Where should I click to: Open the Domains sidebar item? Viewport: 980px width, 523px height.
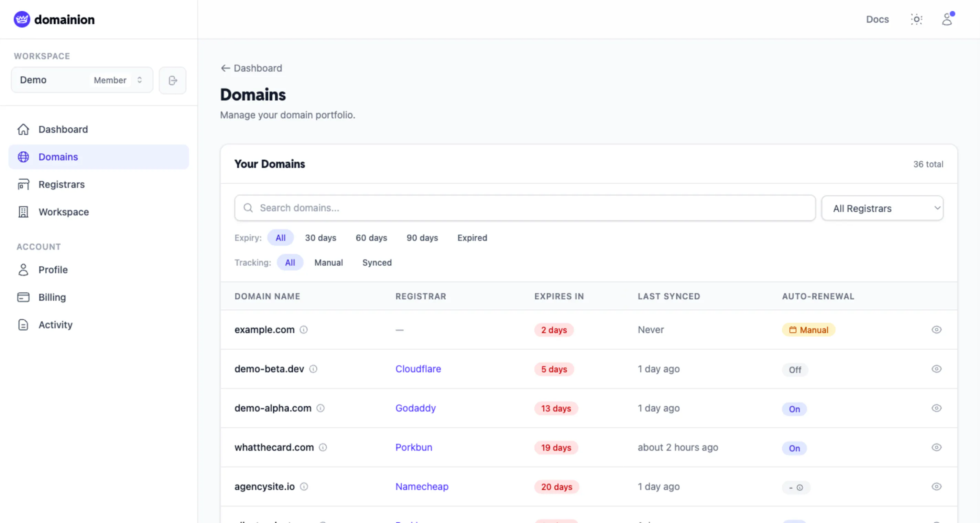(99, 157)
